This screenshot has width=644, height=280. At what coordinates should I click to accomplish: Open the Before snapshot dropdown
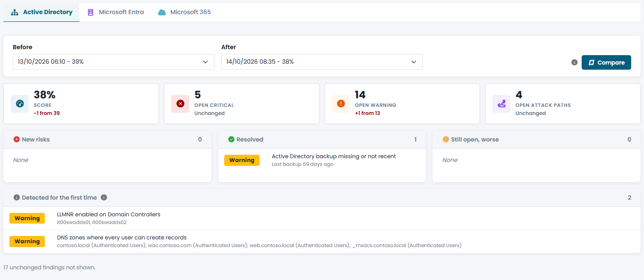[x=114, y=62]
